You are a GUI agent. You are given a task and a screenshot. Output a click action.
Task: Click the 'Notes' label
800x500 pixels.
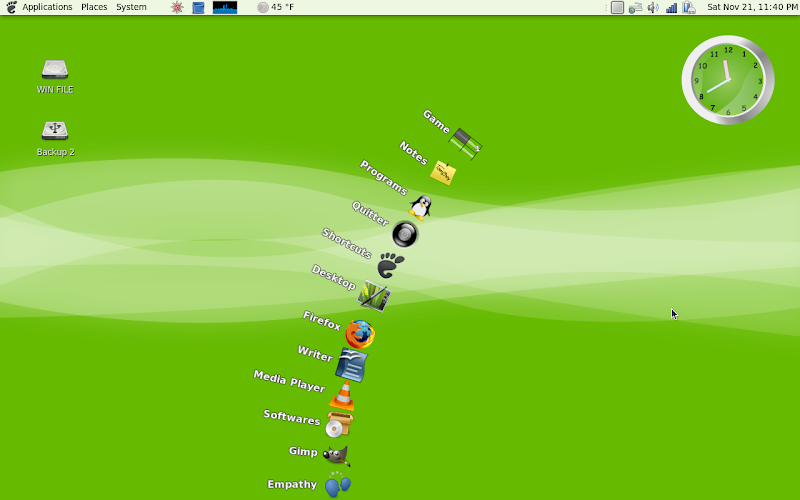[x=413, y=153]
